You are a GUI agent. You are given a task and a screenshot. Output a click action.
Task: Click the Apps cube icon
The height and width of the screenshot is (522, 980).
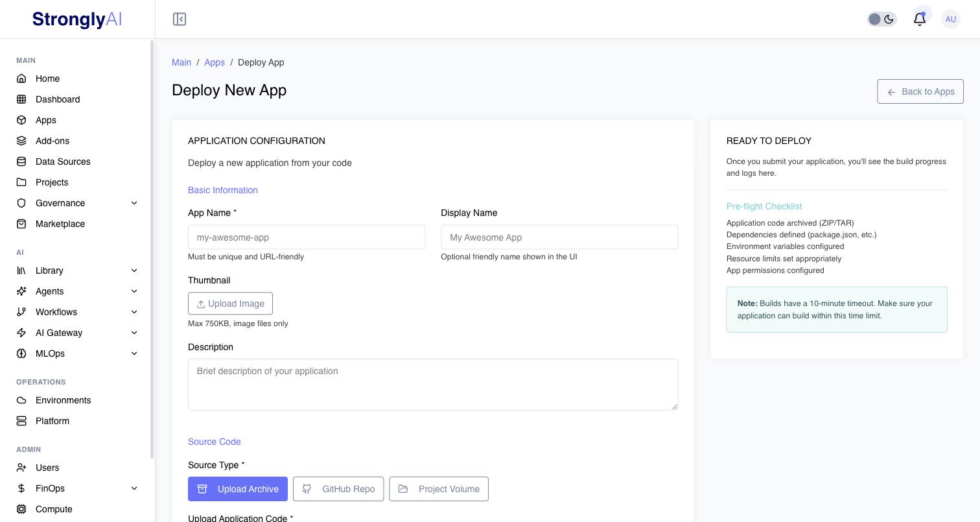click(x=21, y=120)
